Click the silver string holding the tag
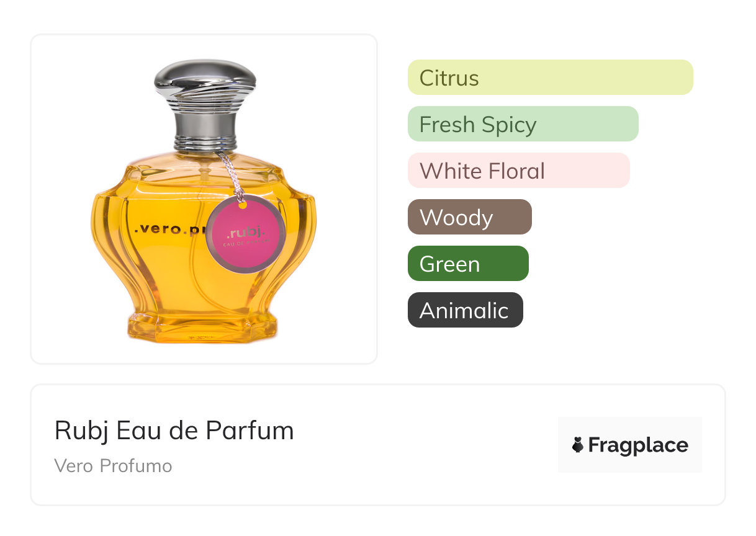The image size is (756, 536). 230,175
